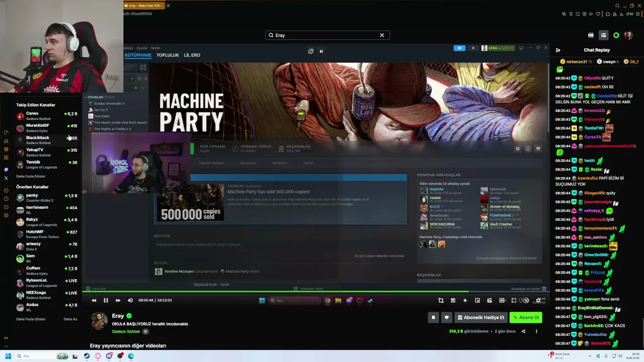Clear the Eray search field
This screenshot has height=362, width=644.
coord(382,35)
